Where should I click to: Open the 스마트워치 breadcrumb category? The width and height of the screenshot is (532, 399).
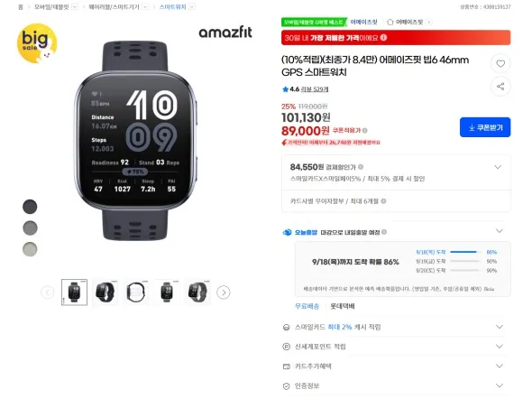point(173,7)
